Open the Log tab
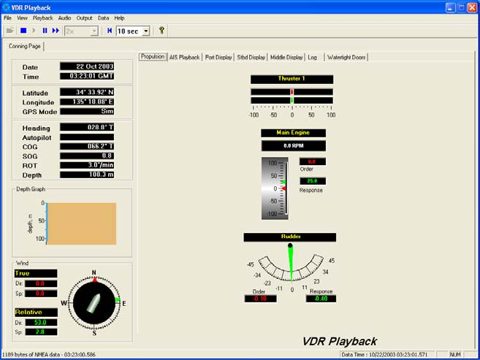Viewport: 480px width, 360px height. click(312, 57)
